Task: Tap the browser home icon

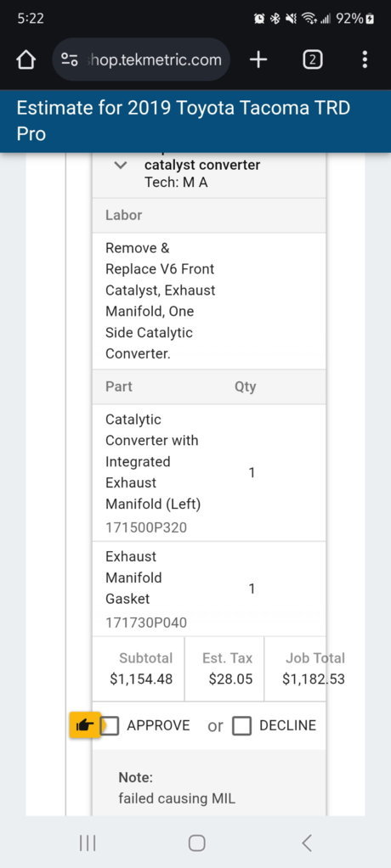Action: point(25,59)
